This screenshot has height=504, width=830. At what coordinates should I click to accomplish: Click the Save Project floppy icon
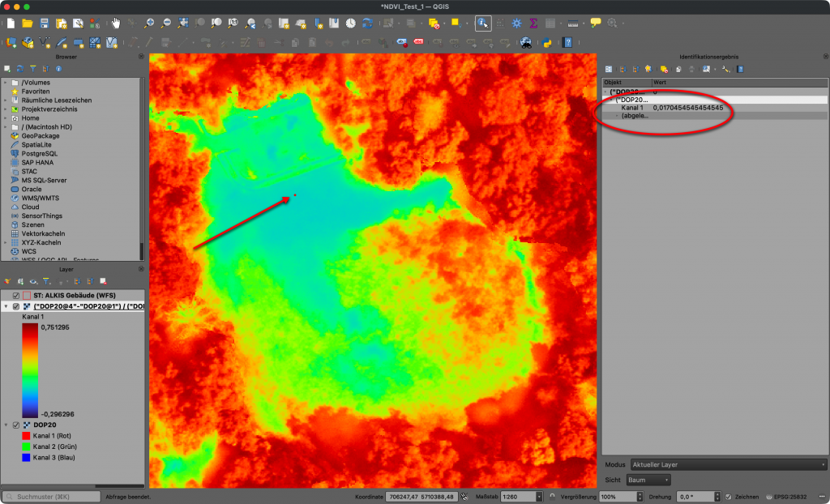pyautogui.click(x=44, y=23)
